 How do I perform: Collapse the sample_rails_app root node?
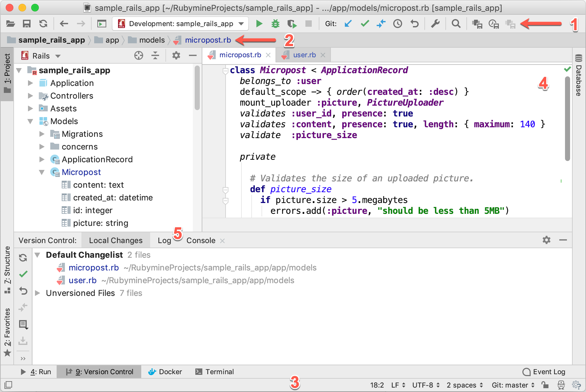pyautogui.click(x=19, y=70)
